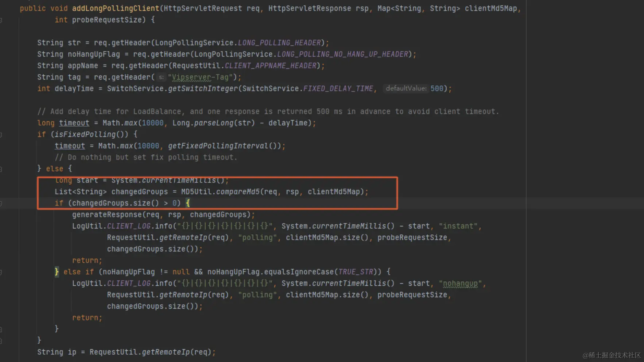The image size is (644, 362).
Task: Click the Map<String, String> parameter type
Action: 419,8
